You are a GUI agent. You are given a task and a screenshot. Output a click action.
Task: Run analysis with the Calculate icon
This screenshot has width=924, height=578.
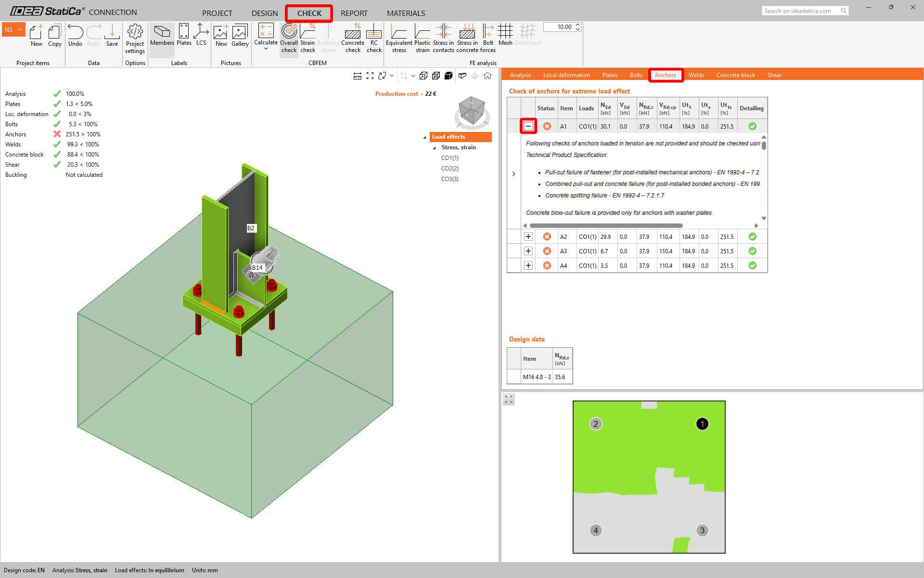tap(266, 36)
